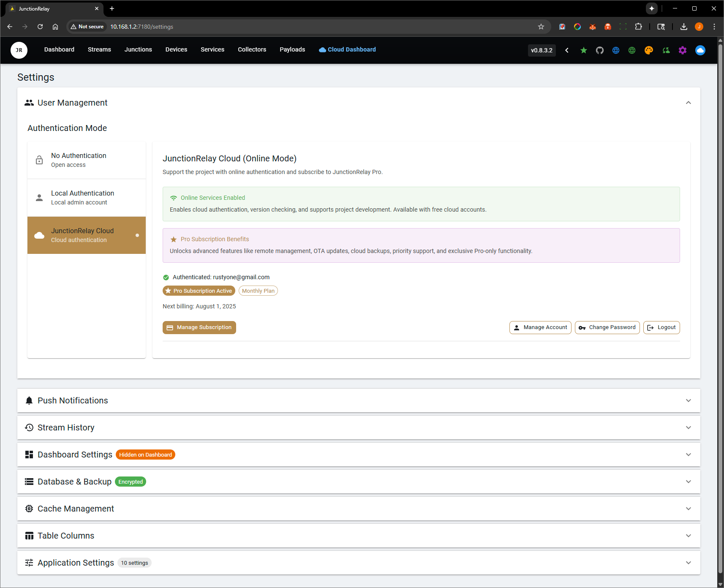This screenshot has width=724, height=588.
Task: Open the Payloads nav item
Action: pyautogui.click(x=292, y=49)
